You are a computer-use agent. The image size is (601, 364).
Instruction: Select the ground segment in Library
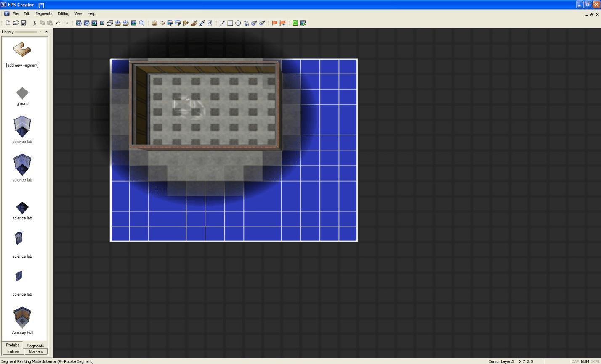coord(22,96)
